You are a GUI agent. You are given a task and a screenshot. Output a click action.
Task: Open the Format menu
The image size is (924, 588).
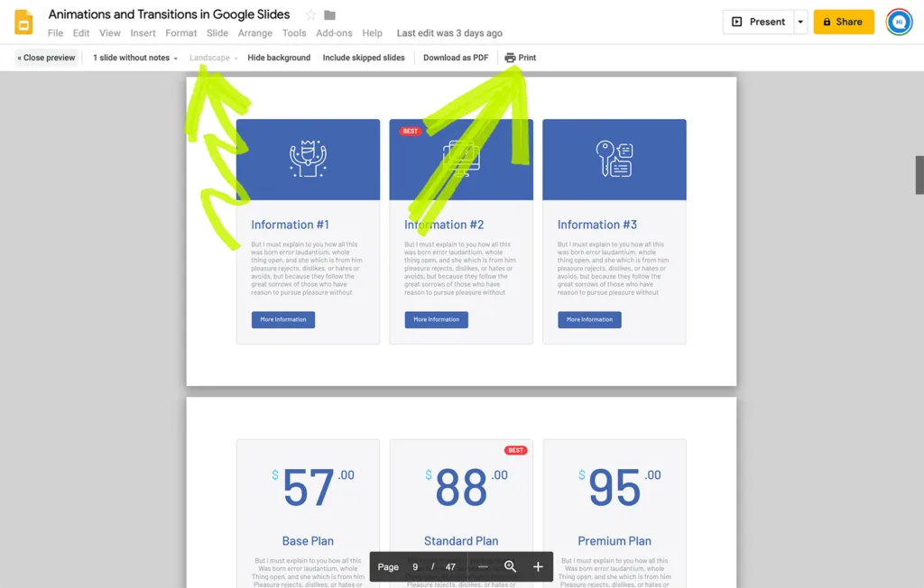click(180, 33)
